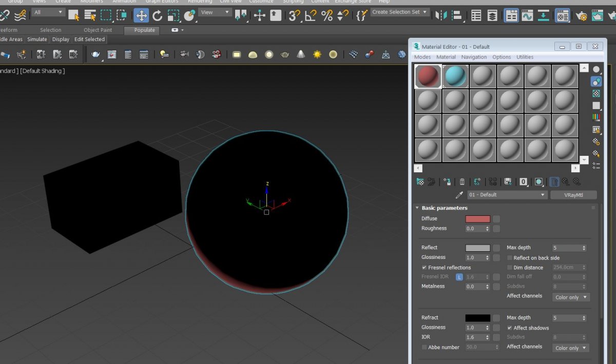Click the VRayMtl material type button
The height and width of the screenshot is (364, 616).
pos(573,195)
